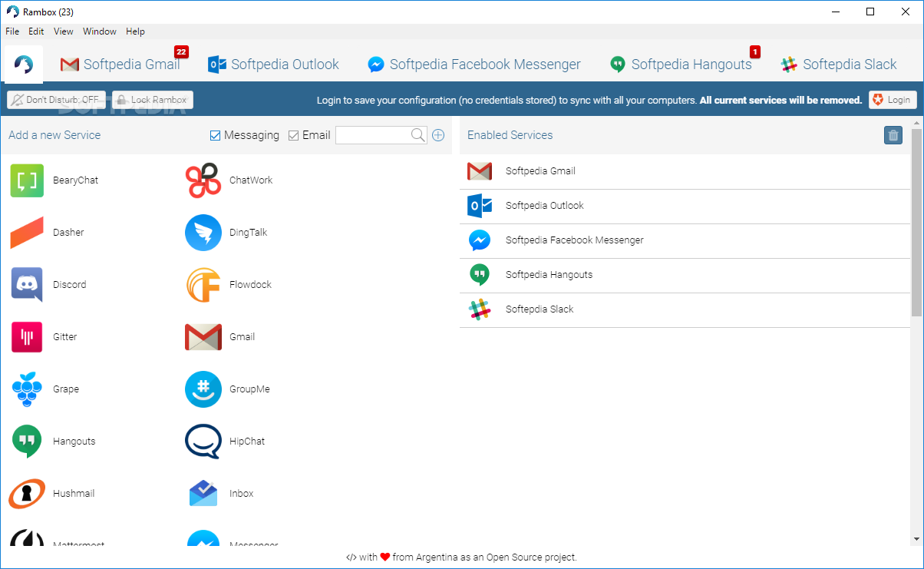Open the Softepdia Slack tab
The height and width of the screenshot is (569, 924).
pyautogui.click(x=839, y=65)
